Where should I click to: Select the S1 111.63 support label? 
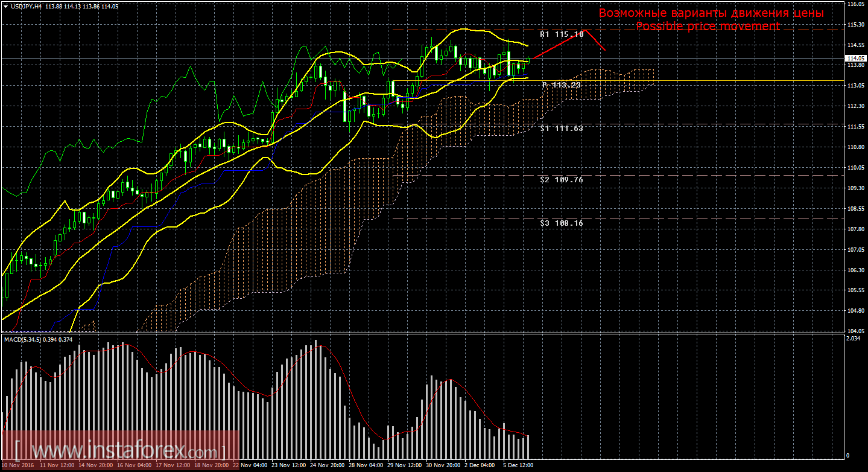561,129
